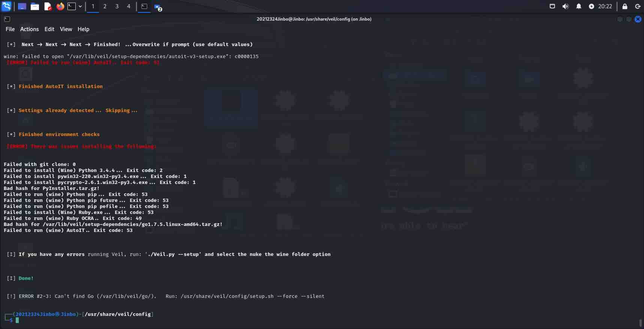Switch to workspace 1

pyautogui.click(x=93, y=6)
